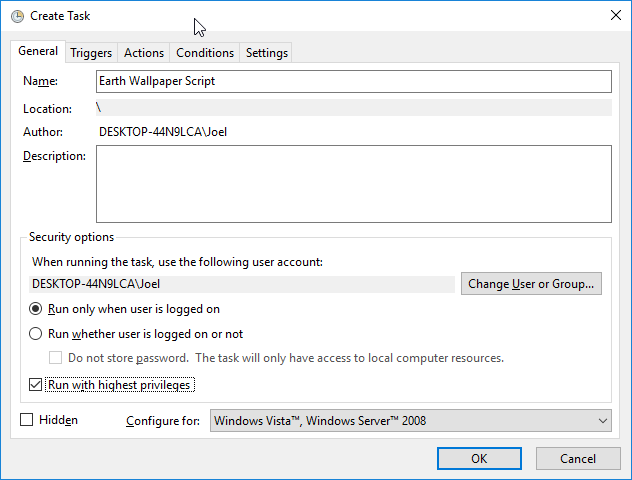Expand the Configure for dropdown

tap(410, 421)
